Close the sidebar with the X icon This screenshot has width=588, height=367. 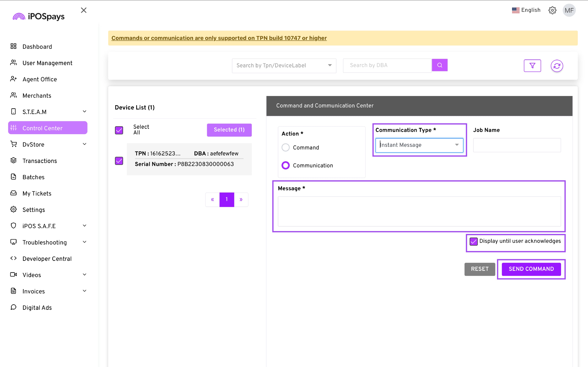tap(84, 10)
